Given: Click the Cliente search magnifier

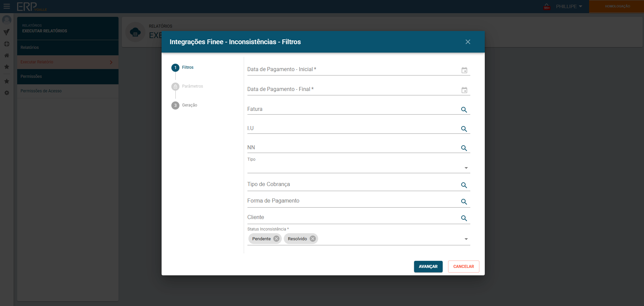Looking at the screenshot, I should tap(464, 218).
